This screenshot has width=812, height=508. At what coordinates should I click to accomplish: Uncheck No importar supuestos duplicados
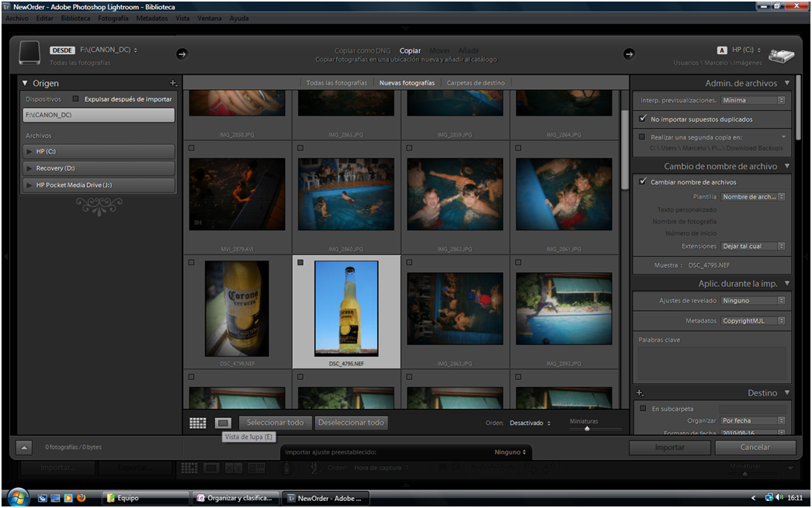643,119
